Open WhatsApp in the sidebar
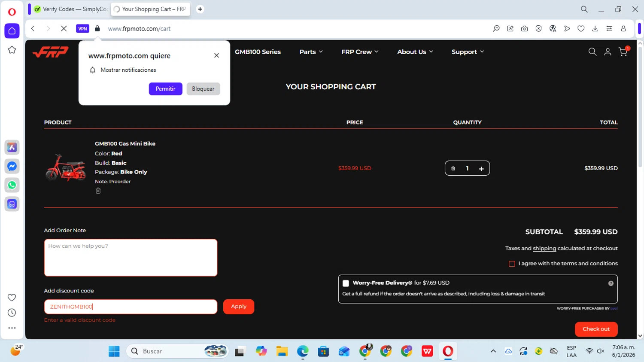 click(12, 185)
